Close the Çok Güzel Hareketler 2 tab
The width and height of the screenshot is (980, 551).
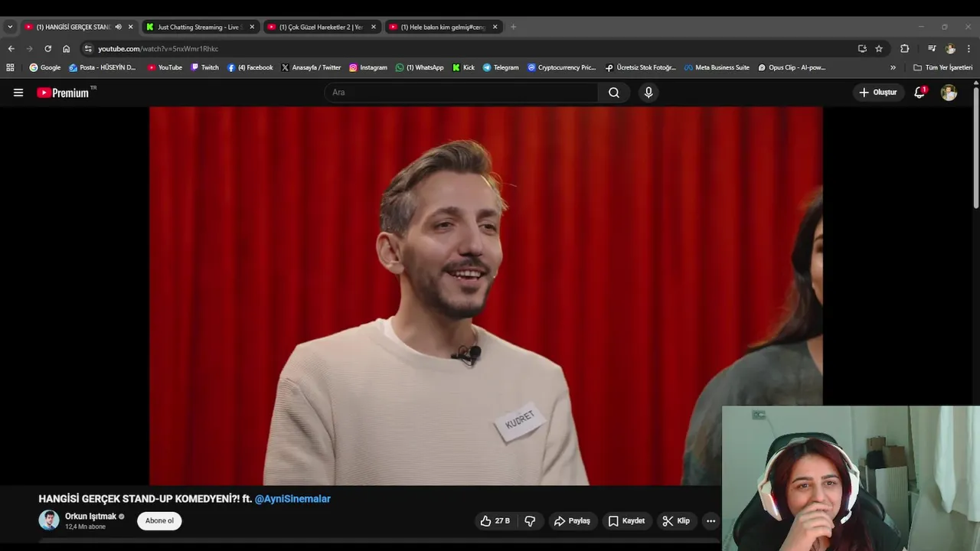374,27
